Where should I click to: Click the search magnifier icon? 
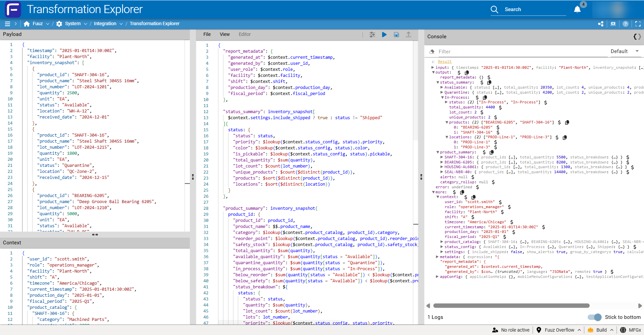point(494,9)
